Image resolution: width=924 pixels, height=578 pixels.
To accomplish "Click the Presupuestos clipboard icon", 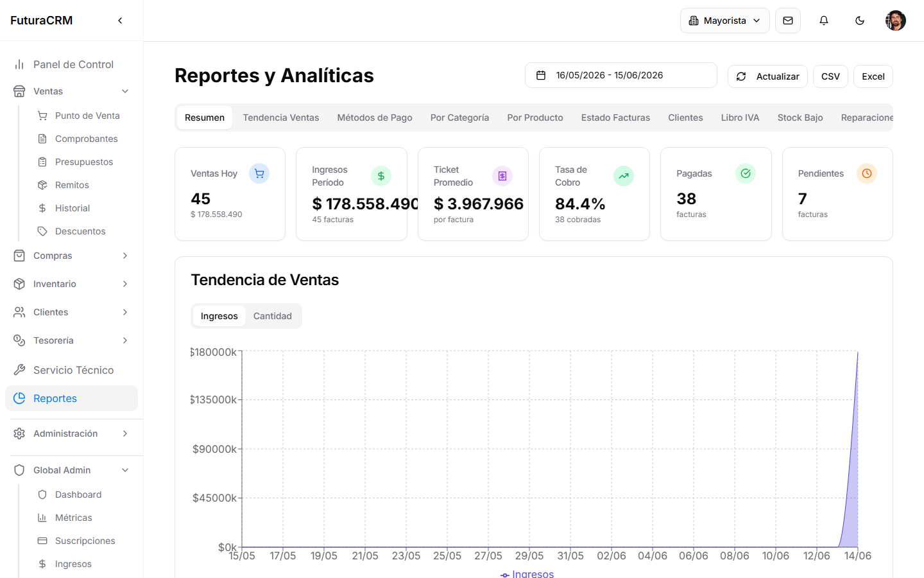I will click(42, 162).
